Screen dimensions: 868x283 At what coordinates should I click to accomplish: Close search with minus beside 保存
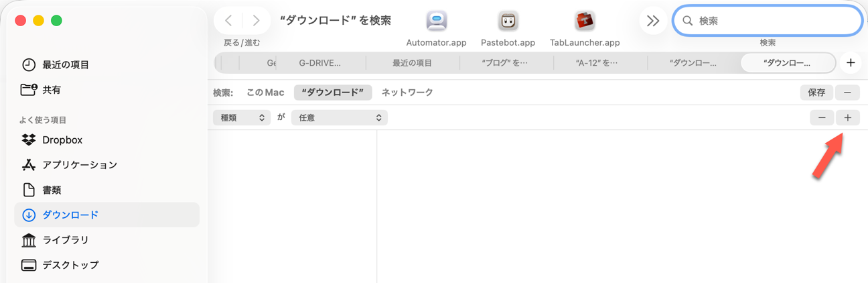pyautogui.click(x=847, y=93)
